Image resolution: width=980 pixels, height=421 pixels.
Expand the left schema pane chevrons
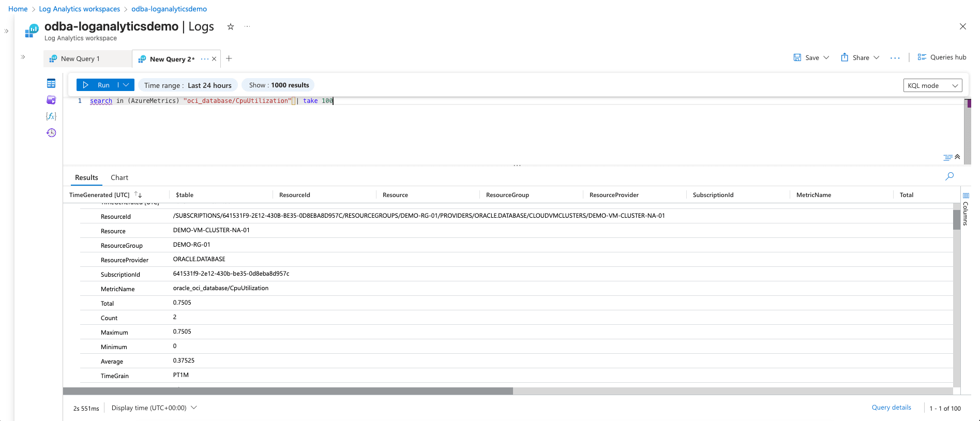[23, 57]
